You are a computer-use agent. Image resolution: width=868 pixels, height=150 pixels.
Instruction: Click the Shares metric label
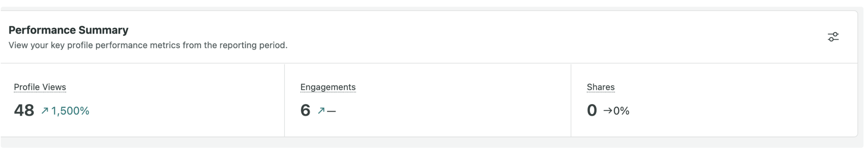[600, 87]
